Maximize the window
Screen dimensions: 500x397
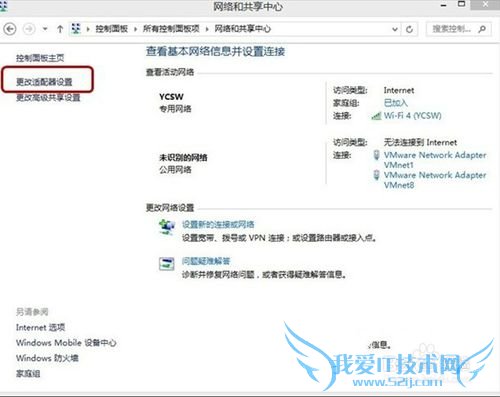(x=462, y=5)
